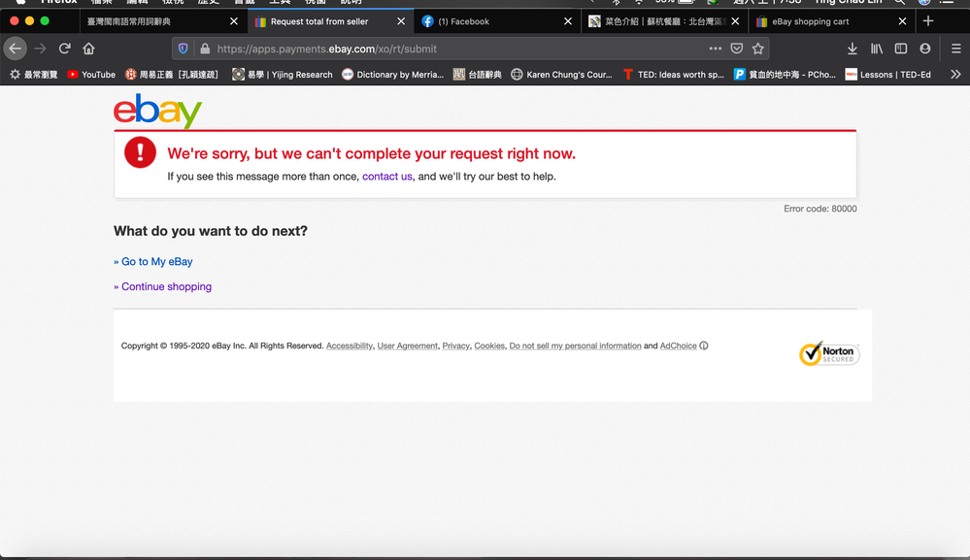The height and width of the screenshot is (560, 970).
Task: Open the AdChoice link
Action: (678, 346)
